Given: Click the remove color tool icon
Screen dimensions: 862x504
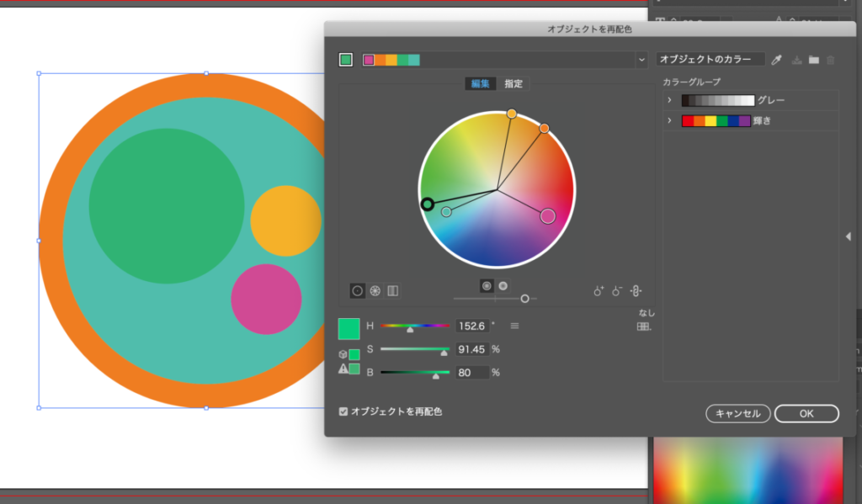Looking at the screenshot, I should [x=617, y=291].
